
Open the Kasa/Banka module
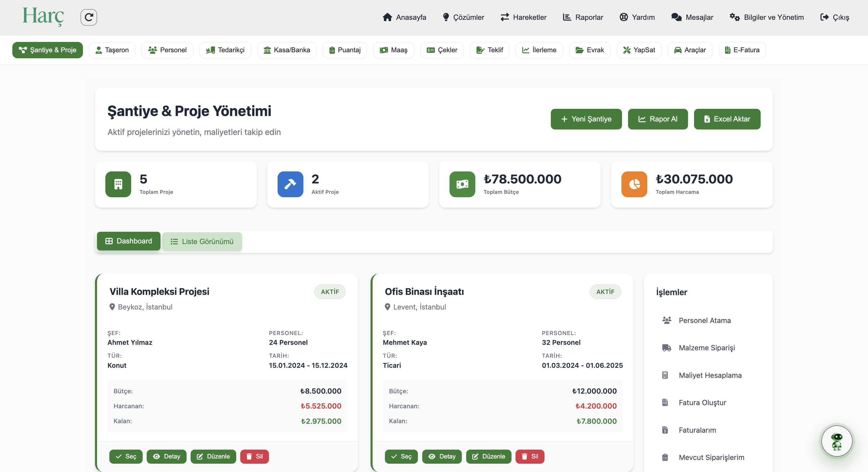[287, 50]
